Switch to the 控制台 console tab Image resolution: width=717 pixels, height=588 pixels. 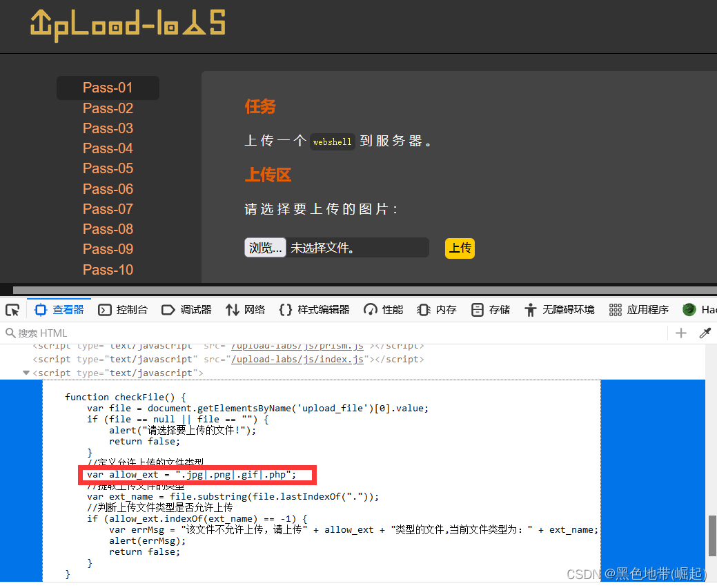click(123, 310)
